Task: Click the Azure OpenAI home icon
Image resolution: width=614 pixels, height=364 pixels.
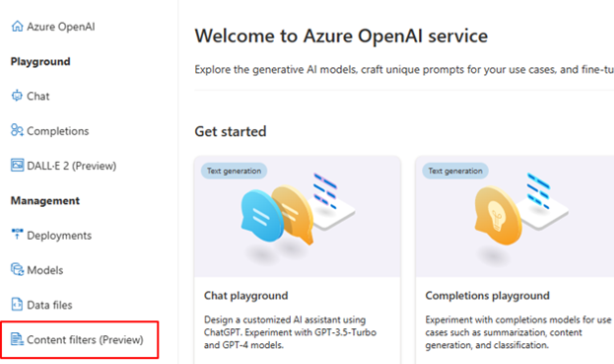Action: click(17, 26)
